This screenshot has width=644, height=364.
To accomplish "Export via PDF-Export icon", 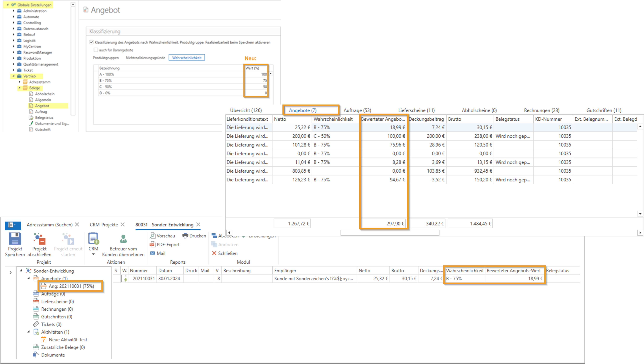I will click(x=152, y=244).
